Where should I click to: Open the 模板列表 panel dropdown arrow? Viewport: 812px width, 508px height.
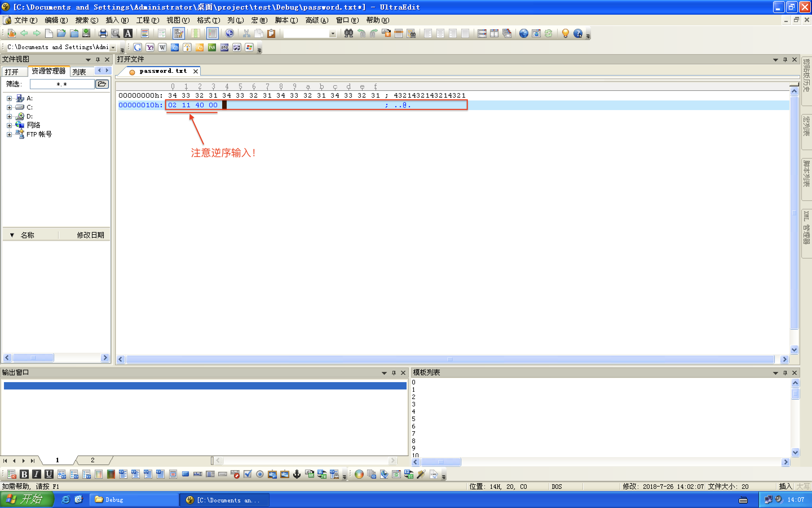click(x=775, y=373)
